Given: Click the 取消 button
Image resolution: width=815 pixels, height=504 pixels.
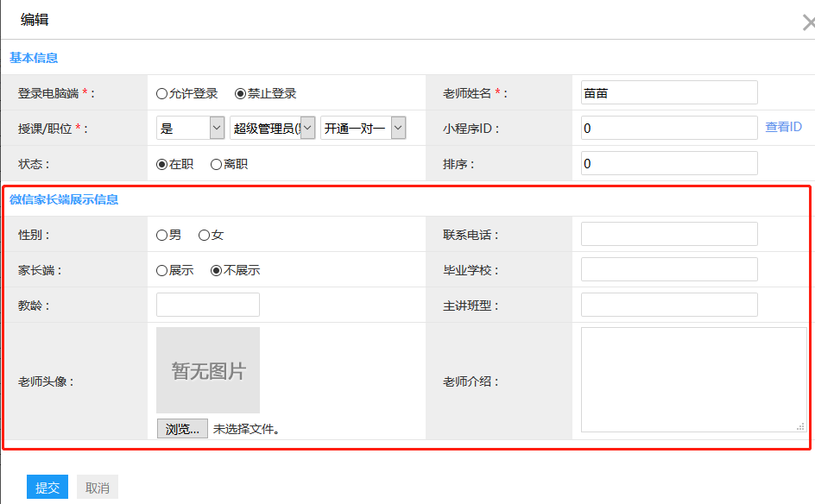Looking at the screenshot, I should point(97,488).
